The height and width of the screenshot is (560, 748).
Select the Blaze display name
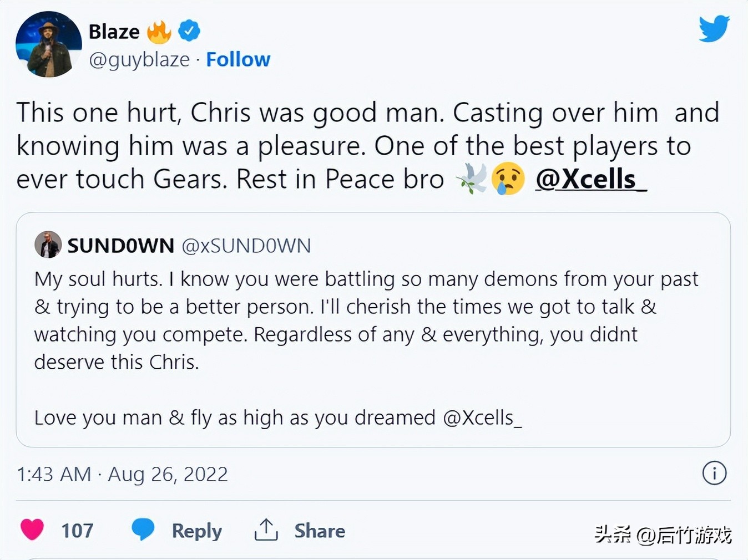coord(114,30)
